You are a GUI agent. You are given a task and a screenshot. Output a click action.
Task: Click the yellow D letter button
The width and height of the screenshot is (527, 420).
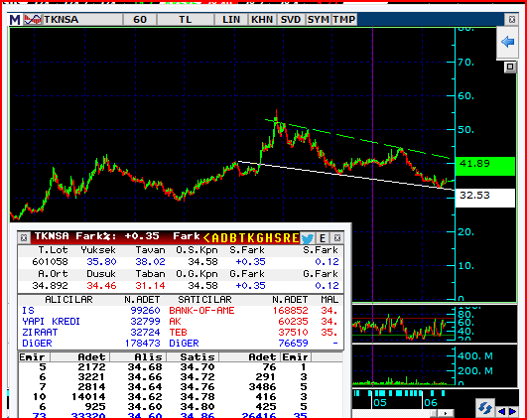(224, 238)
